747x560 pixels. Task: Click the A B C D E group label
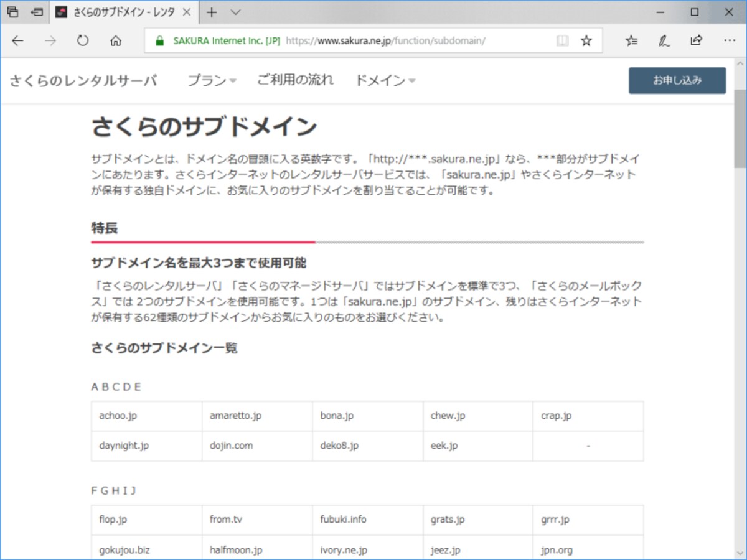[x=116, y=387]
